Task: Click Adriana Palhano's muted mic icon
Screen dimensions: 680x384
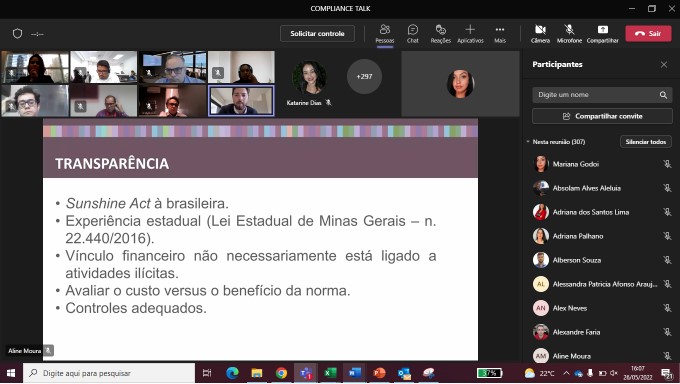Action: (667, 236)
